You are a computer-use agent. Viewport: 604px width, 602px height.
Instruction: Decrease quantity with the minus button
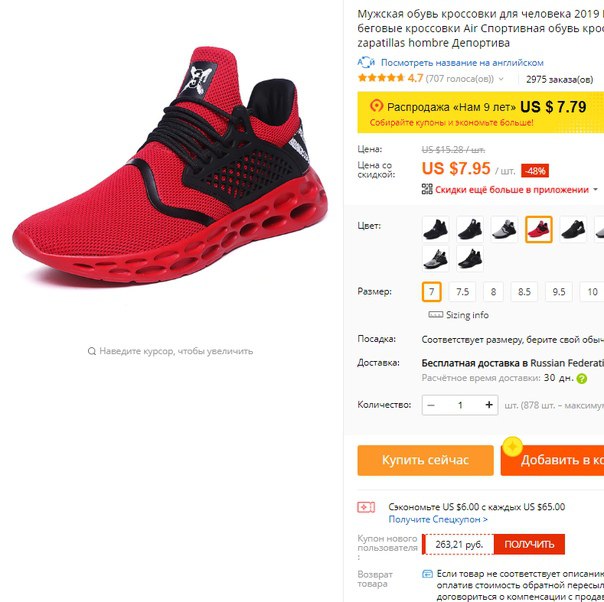pos(431,405)
